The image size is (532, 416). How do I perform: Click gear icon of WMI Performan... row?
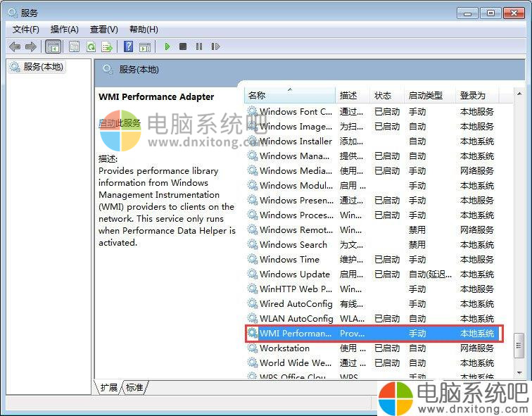coord(253,333)
